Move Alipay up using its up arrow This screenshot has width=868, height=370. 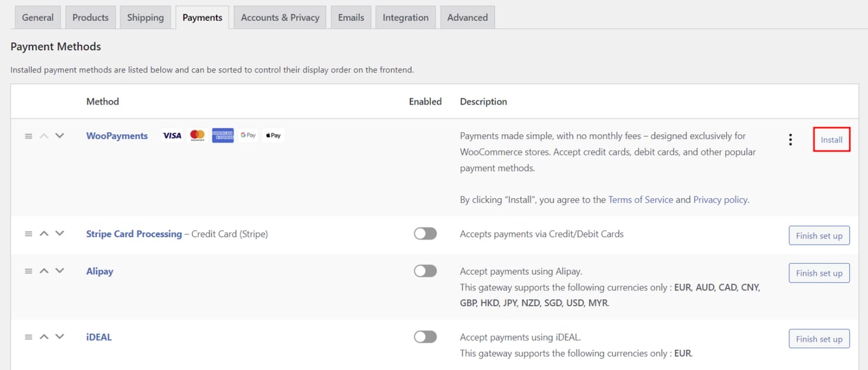click(x=44, y=271)
